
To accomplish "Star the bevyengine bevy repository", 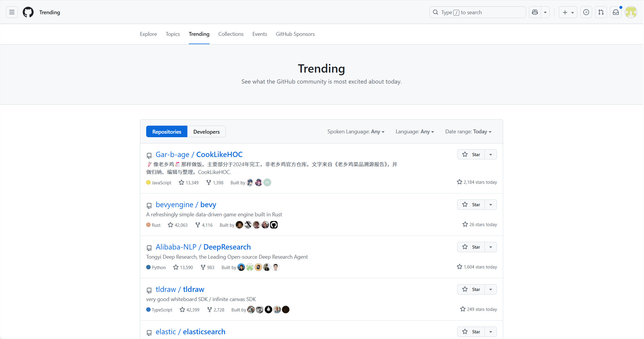I will [471, 204].
